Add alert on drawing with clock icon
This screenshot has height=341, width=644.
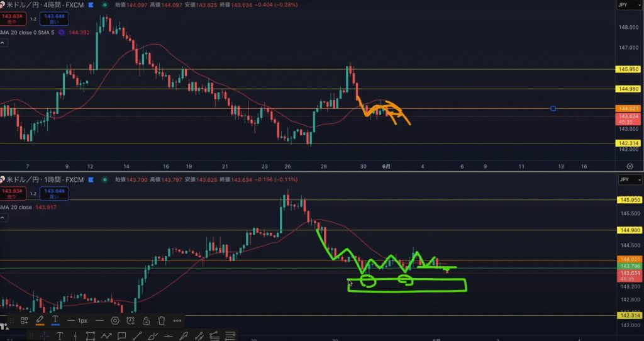(x=131, y=321)
